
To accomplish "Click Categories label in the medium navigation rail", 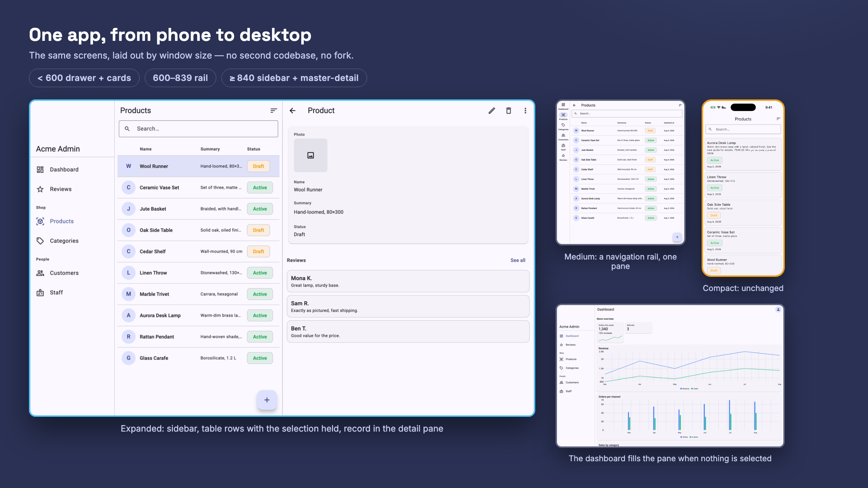I will [x=563, y=129].
